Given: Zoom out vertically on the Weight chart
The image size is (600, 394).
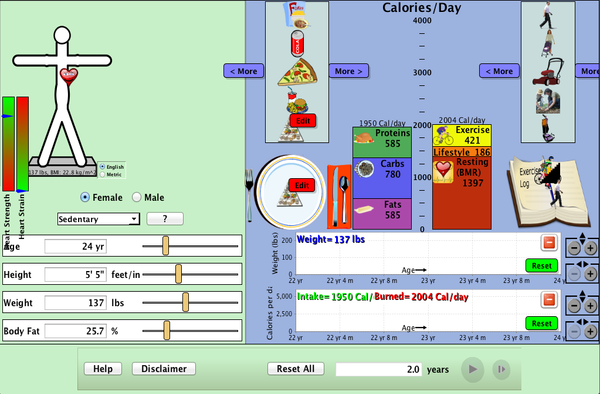Looking at the screenshot, I should click(x=574, y=248).
